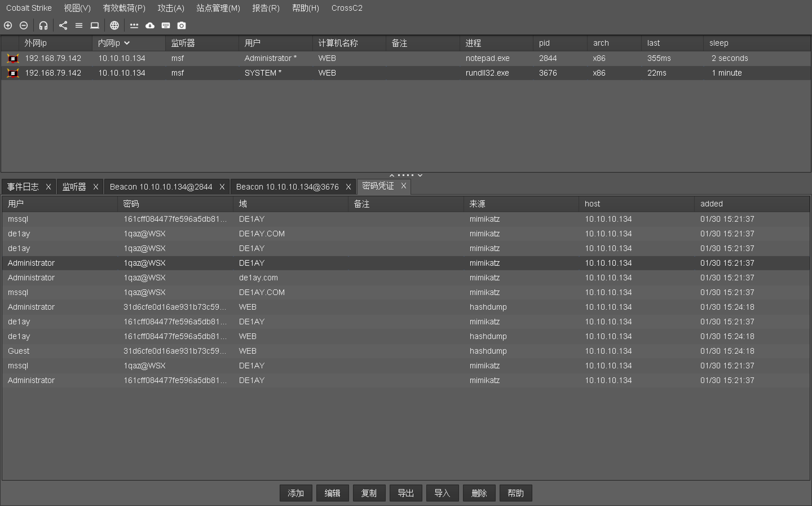Sort credentials by 域 column header
The image size is (812, 506).
291,204
